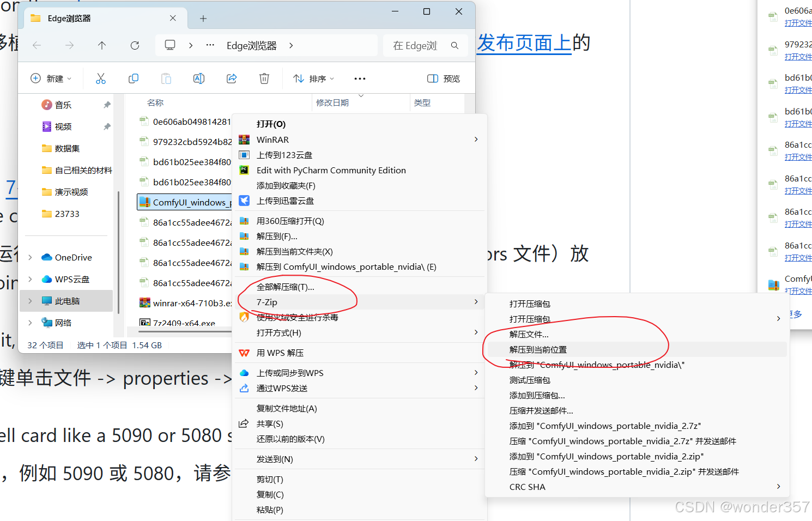The width and height of the screenshot is (812, 521).
Task: Click 打开文件 link under 979232 item
Action: pos(798,57)
